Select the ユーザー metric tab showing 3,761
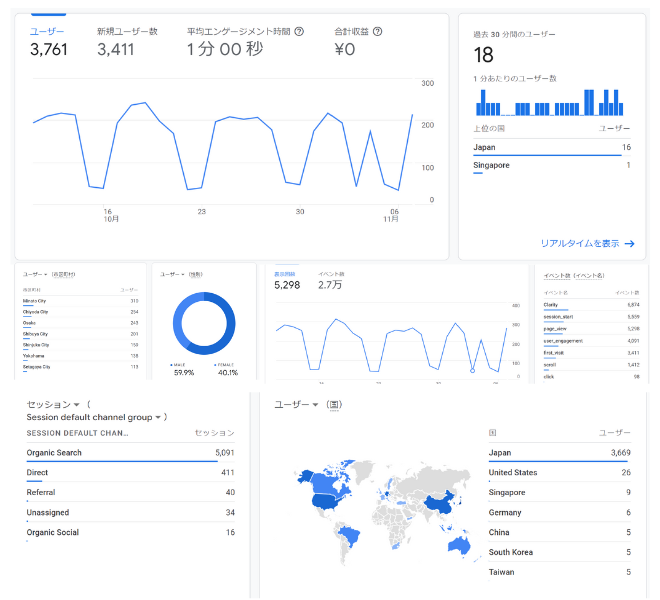The width and height of the screenshot is (660, 600). point(48,42)
